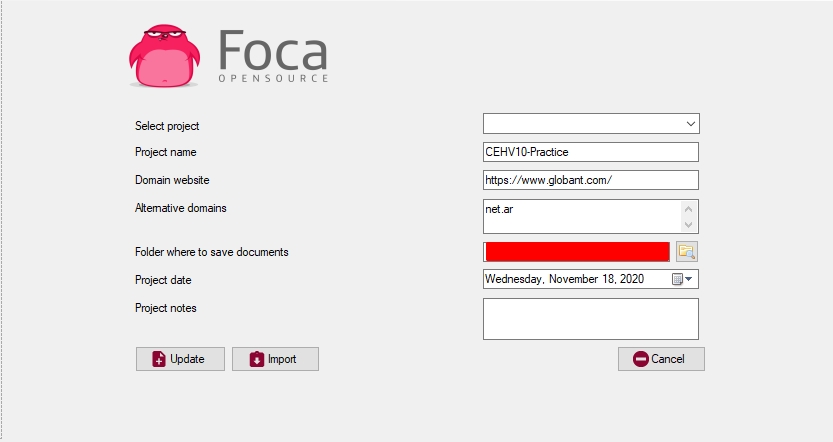This screenshot has width=833, height=442.
Task: Focus the Domain website URL field
Action: tap(590, 180)
